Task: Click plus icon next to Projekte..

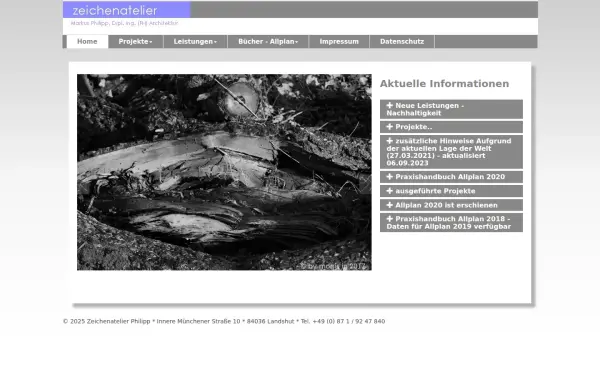Action: coord(390,127)
